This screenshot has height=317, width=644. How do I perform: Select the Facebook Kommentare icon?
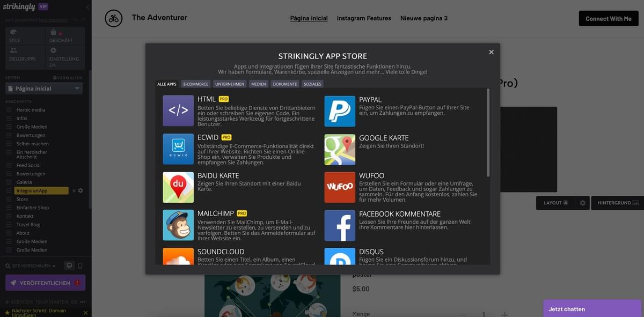click(340, 225)
